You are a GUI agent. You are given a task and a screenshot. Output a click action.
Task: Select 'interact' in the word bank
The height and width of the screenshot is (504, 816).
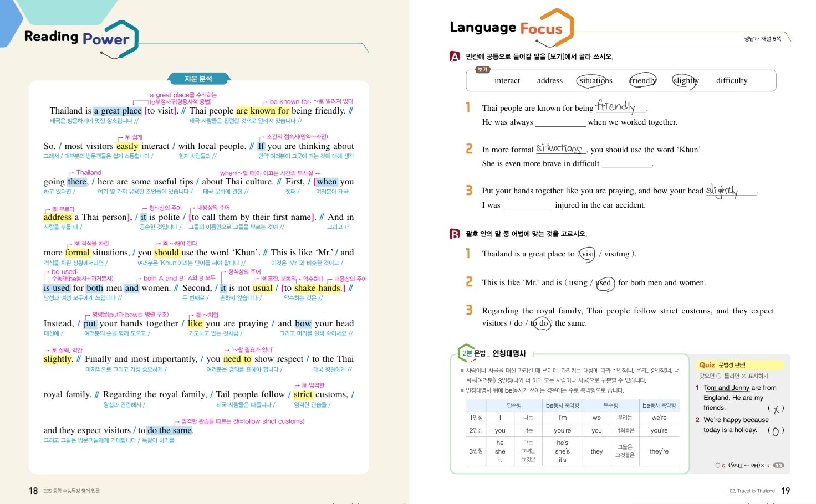(x=507, y=80)
